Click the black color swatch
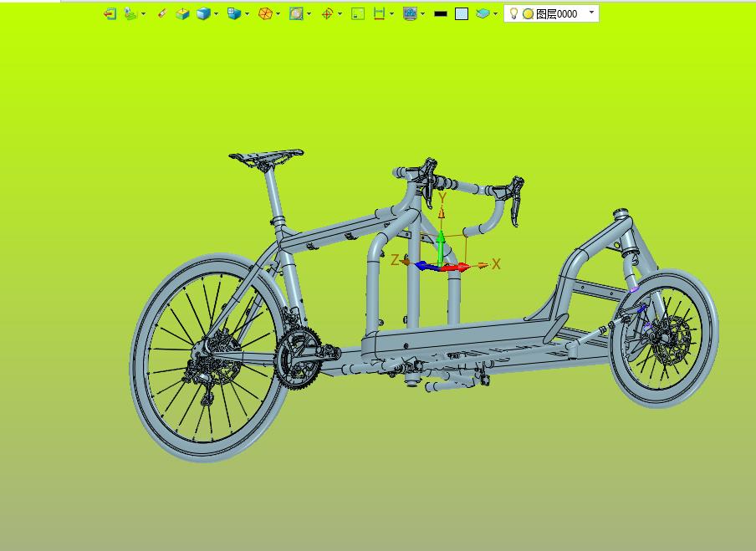This screenshot has height=551, width=756. [x=441, y=13]
